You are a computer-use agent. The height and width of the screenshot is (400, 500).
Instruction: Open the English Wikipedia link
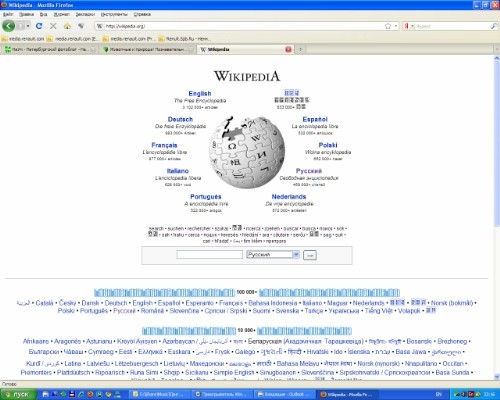pos(200,94)
